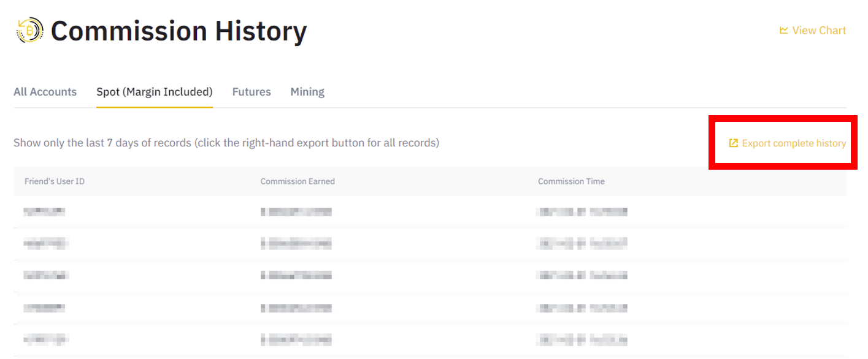Click the Commission Earned column header

pyautogui.click(x=298, y=181)
